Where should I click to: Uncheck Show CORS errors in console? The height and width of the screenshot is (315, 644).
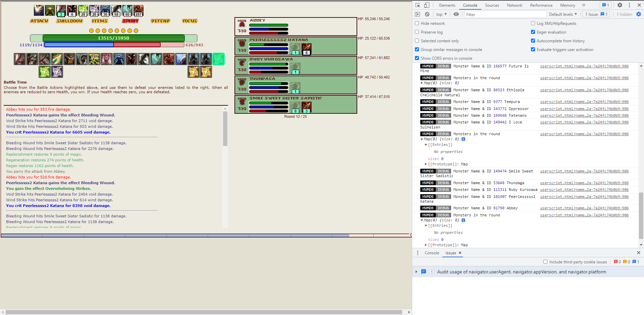click(x=417, y=58)
